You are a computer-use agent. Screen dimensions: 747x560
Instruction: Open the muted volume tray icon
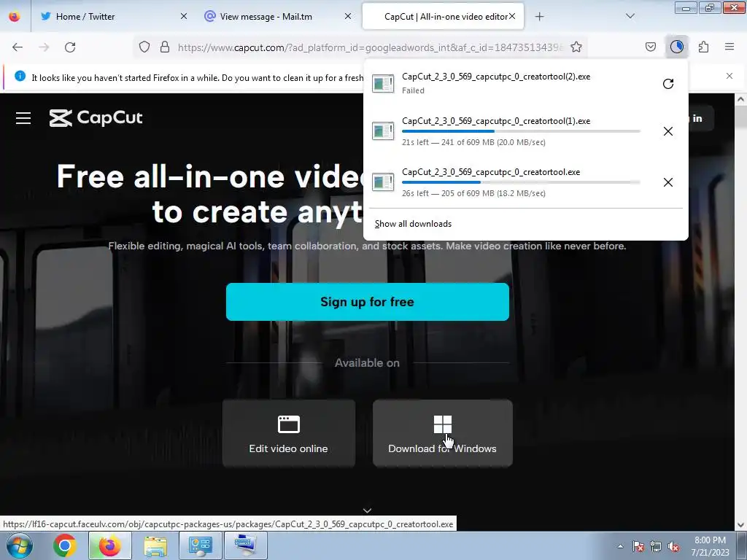coord(673,546)
